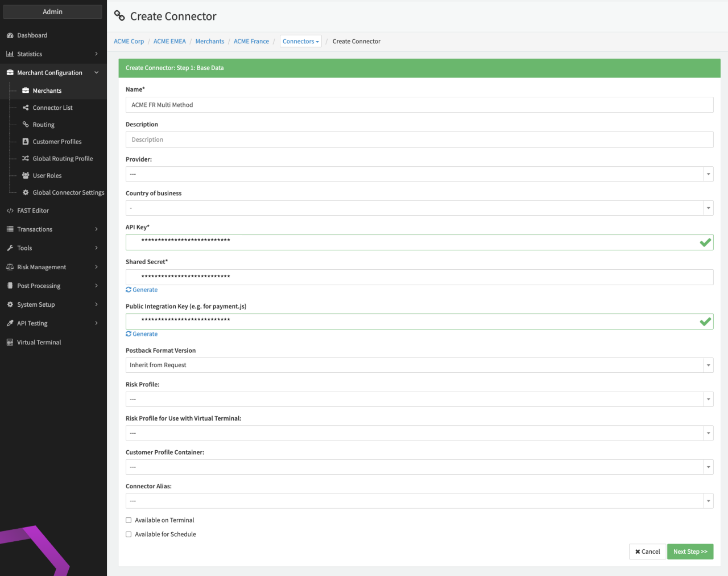728x576 pixels.
Task: Open the Provider dropdown
Action: pyautogui.click(x=419, y=174)
